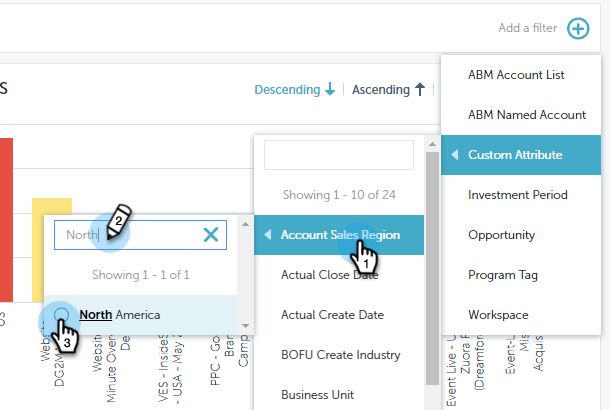
Task: Click the Ascending up arrow icon
Action: point(420,90)
